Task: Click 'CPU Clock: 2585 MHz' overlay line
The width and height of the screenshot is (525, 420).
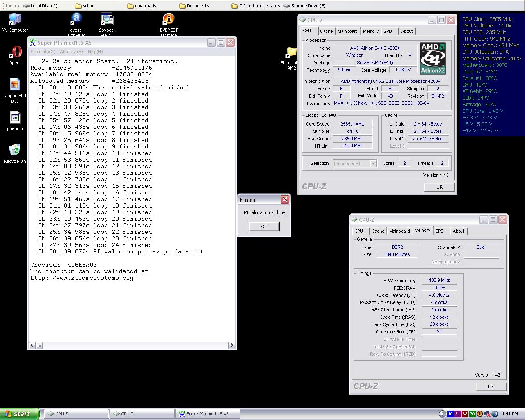Action: point(487,19)
